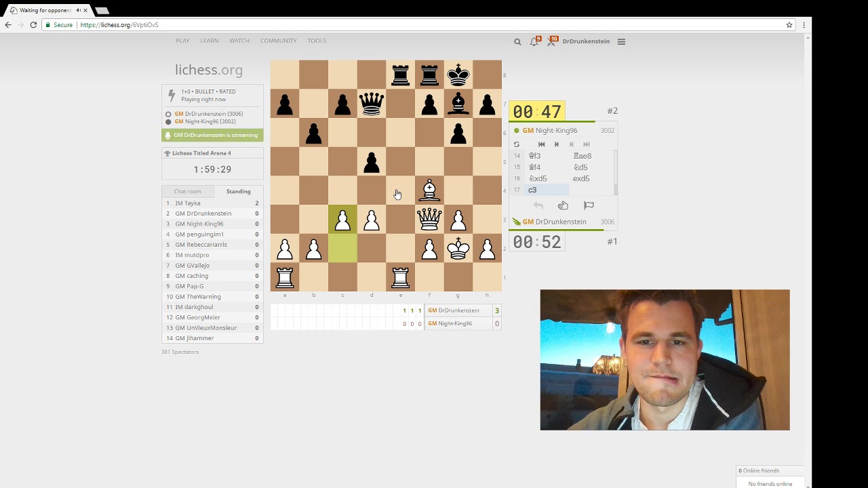Open the hamburger menu icon

tap(621, 41)
